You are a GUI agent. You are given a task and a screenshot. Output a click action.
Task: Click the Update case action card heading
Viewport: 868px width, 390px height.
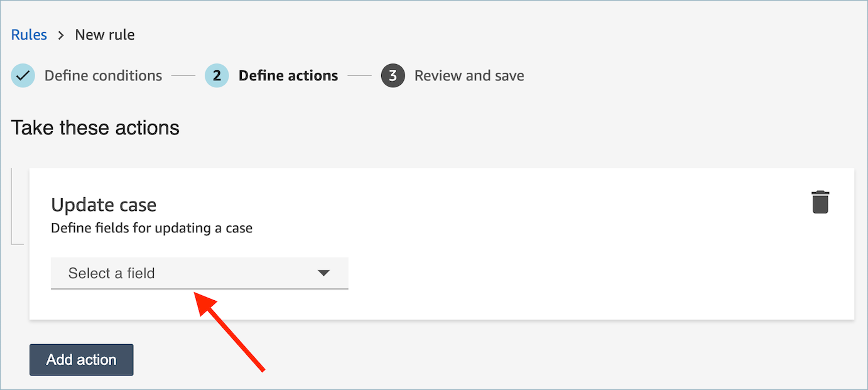coord(104,204)
